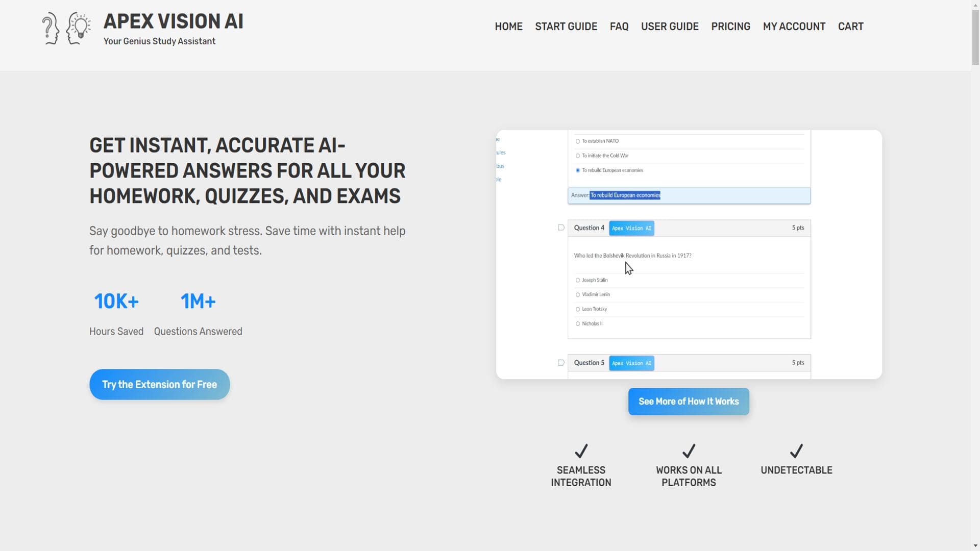Click the UNDETECTABLE label
The width and height of the screenshot is (980, 551).
pyautogui.click(x=796, y=470)
